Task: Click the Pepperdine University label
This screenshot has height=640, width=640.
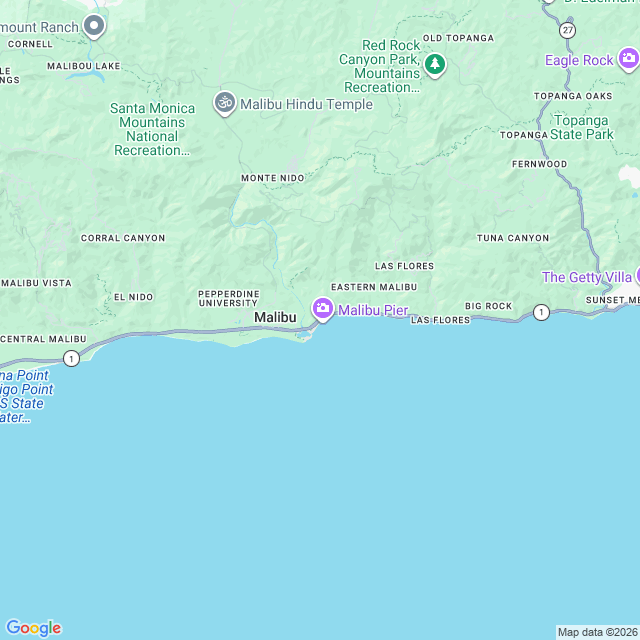Action: pyautogui.click(x=229, y=298)
